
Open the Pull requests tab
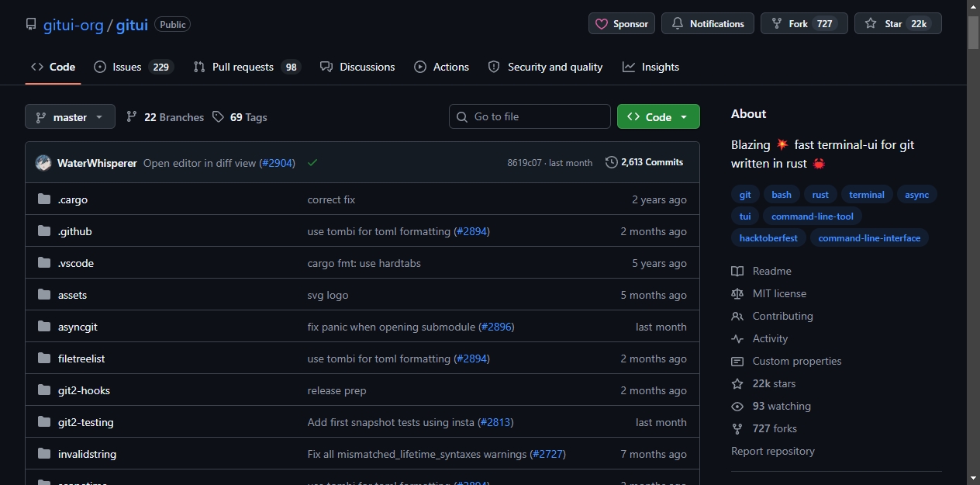(x=247, y=67)
